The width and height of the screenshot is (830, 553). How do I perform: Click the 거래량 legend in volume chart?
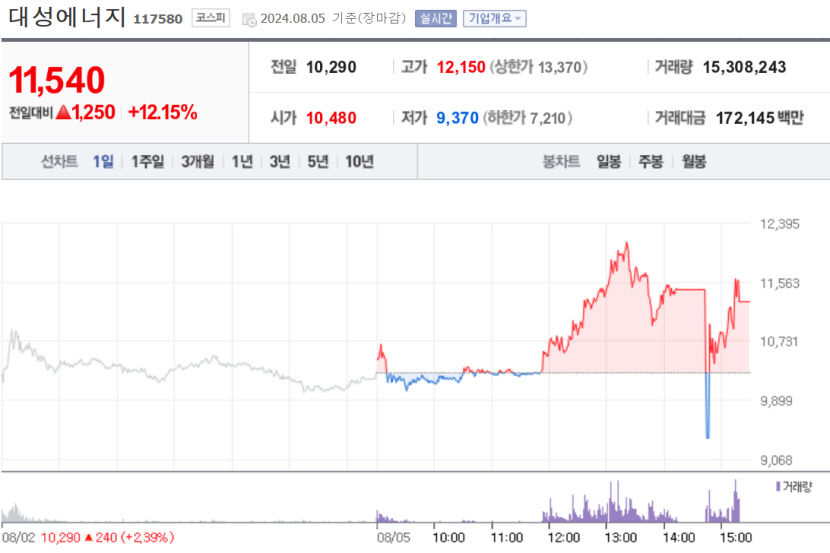793,486
